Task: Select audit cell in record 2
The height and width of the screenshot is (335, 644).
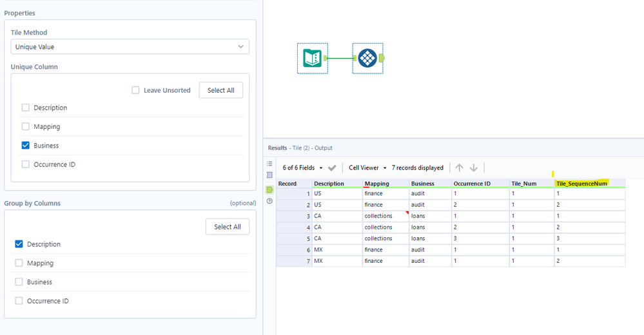Action: coord(430,205)
